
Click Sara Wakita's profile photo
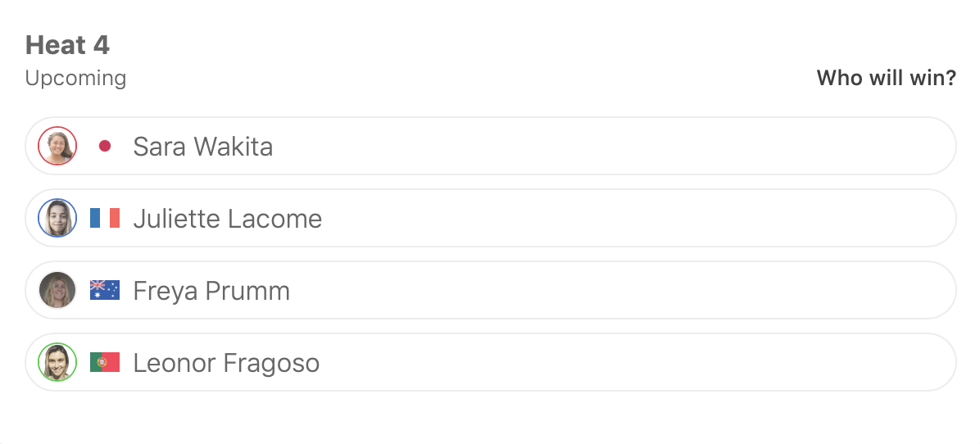point(57,147)
